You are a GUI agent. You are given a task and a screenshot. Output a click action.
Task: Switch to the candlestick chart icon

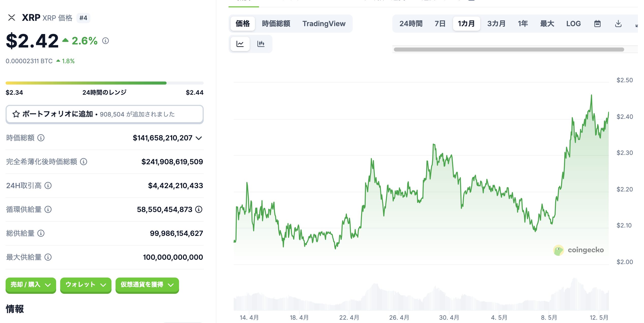tap(261, 44)
